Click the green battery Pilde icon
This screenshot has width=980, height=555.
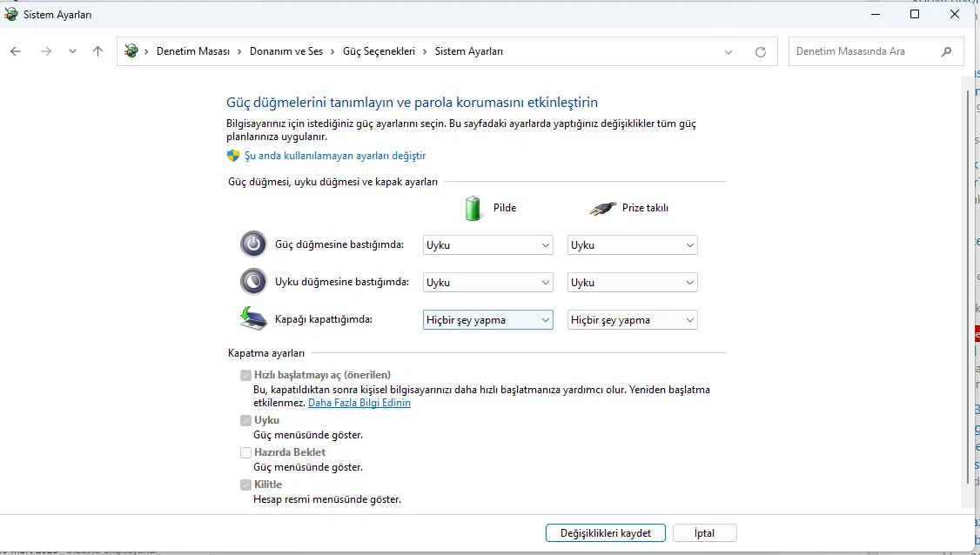coord(473,208)
